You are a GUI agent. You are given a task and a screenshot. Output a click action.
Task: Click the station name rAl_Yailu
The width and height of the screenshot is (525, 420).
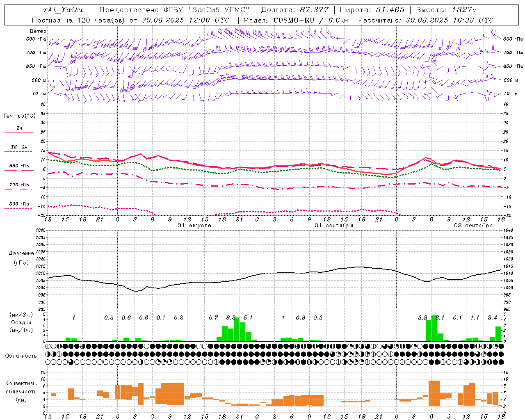coord(63,10)
